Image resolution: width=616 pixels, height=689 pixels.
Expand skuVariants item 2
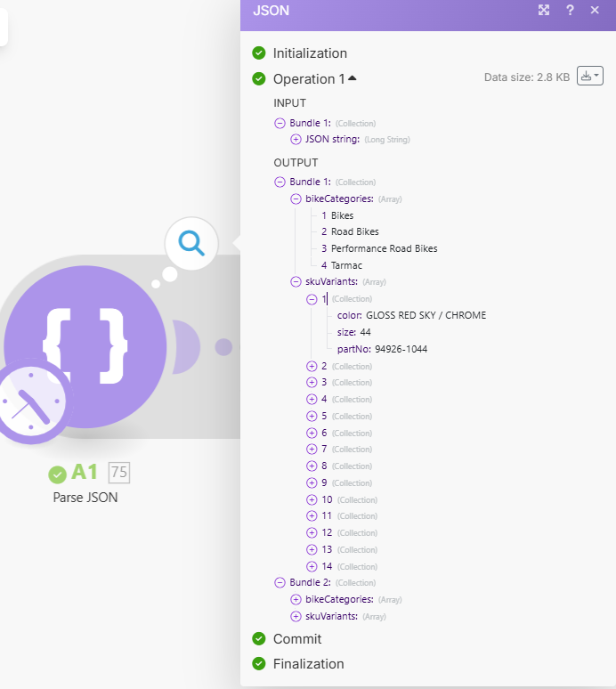pyautogui.click(x=312, y=366)
